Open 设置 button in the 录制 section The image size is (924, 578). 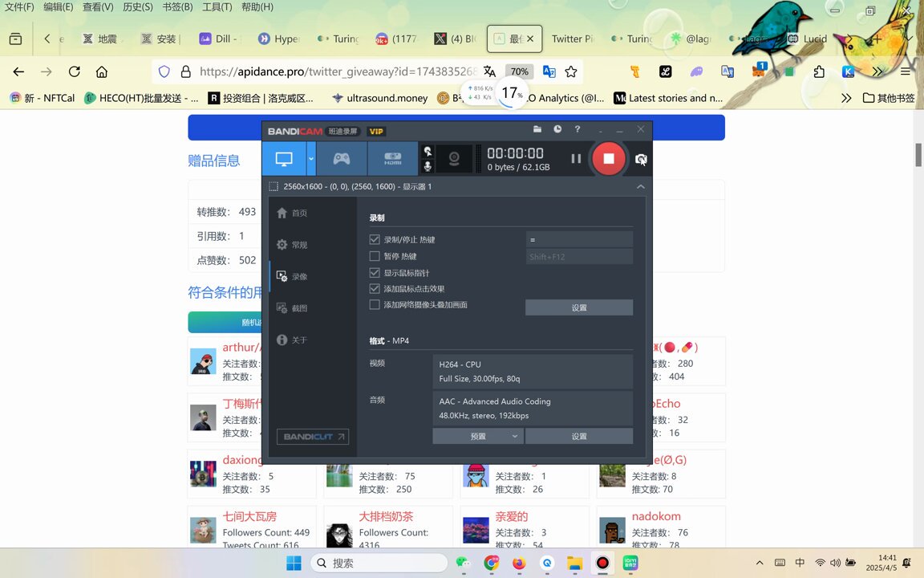(x=579, y=307)
